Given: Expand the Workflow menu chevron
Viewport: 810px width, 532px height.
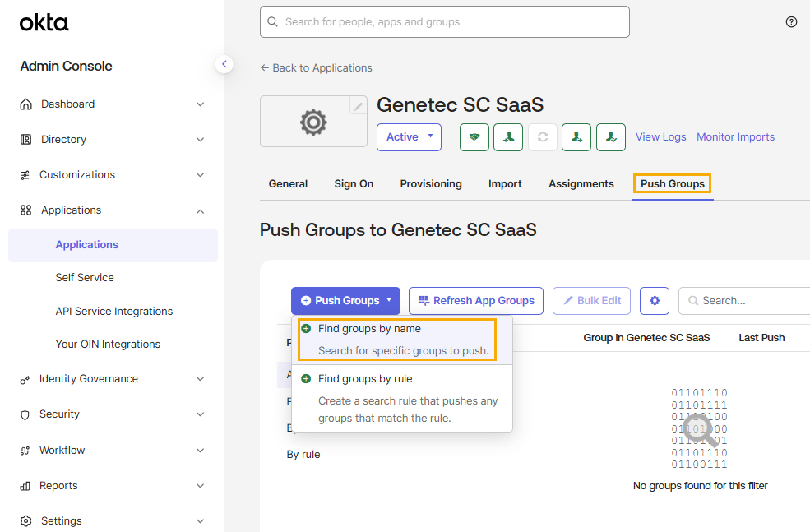Looking at the screenshot, I should [201, 451].
